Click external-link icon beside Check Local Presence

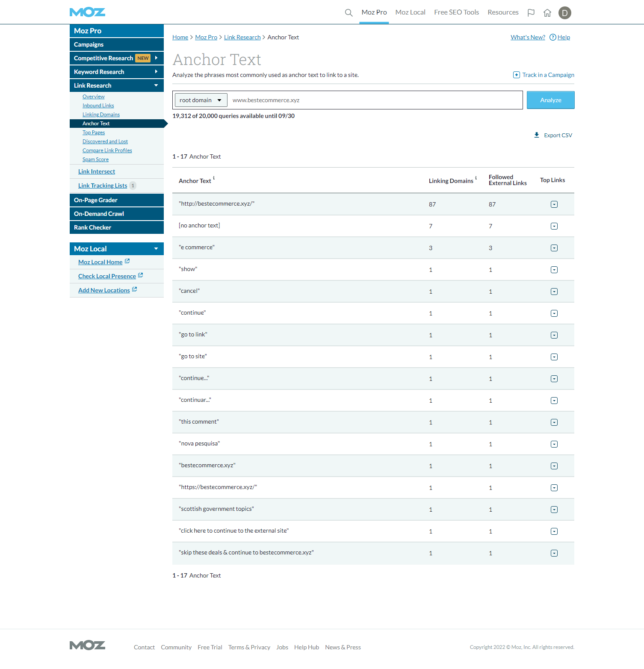click(x=140, y=275)
